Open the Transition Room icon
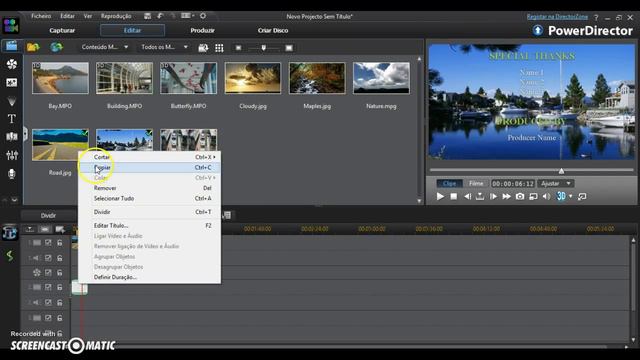This screenshot has width=640, height=360. (12, 136)
